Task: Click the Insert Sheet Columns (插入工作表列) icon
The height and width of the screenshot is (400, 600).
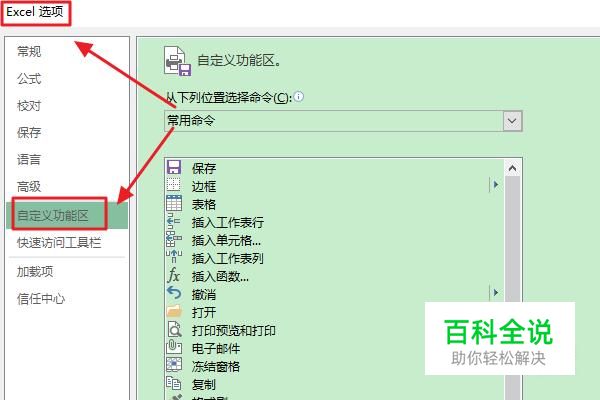Action: pos(174,256)
